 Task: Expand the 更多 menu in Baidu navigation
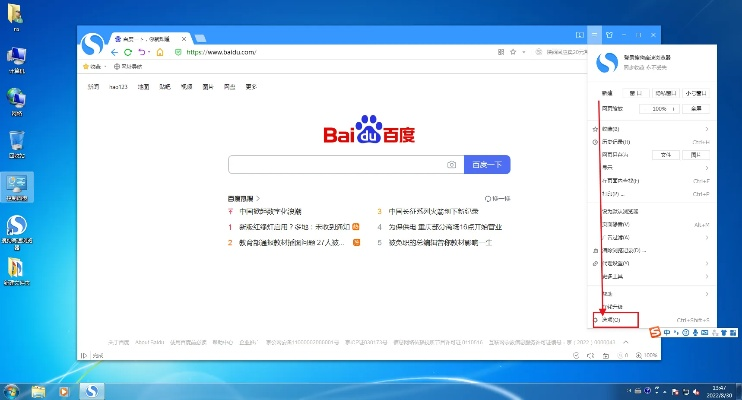[x=251, y=87]
